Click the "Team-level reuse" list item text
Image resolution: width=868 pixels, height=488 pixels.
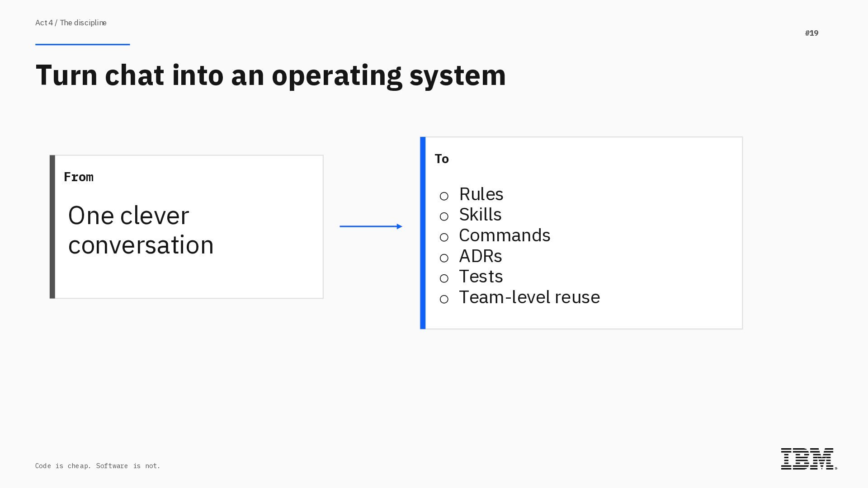[529, 297]
